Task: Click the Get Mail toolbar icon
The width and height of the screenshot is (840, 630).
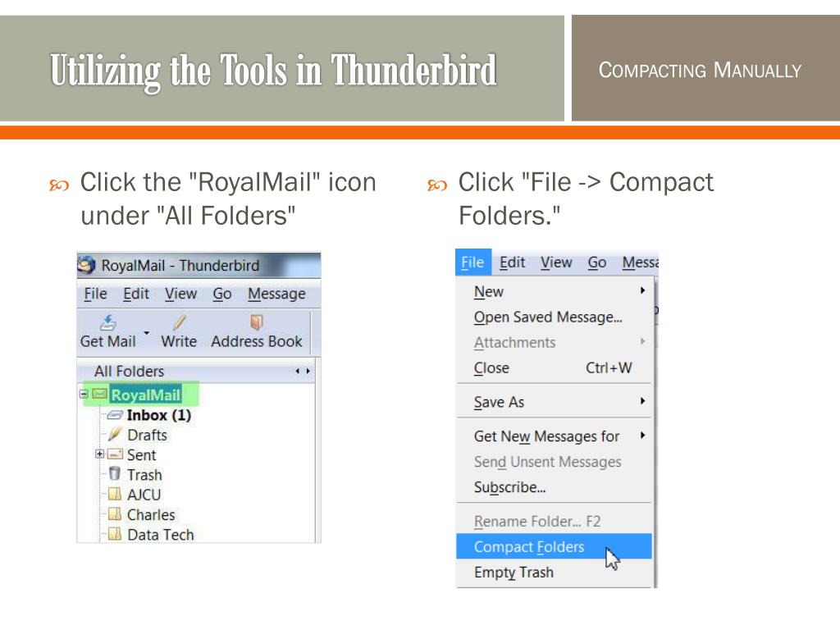Action: 108,322
